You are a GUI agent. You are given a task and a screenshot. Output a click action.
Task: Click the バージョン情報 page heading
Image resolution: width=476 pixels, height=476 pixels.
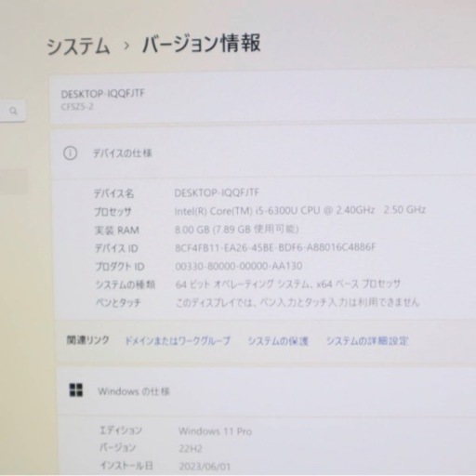[201, 44]
